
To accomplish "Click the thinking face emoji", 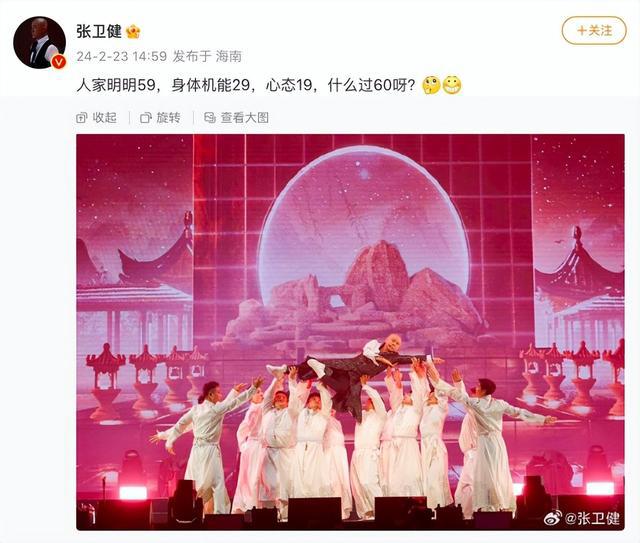I will pyautogui.click(x=431, y=85).
